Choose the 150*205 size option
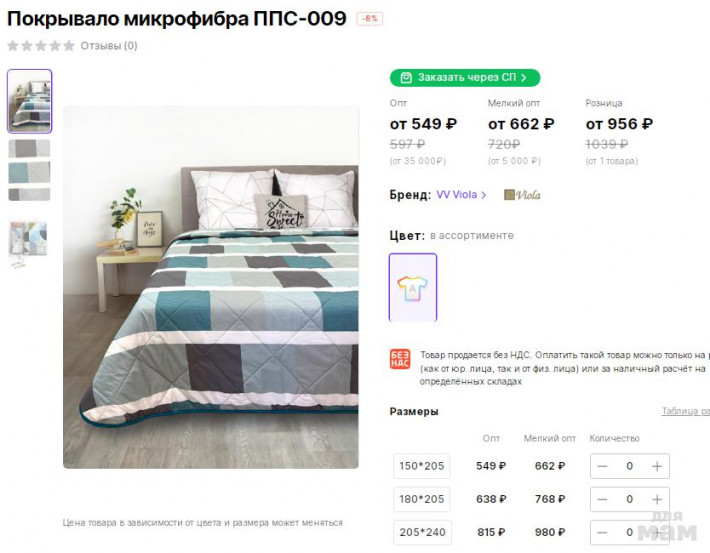Screen dimensions: 710x553 (422, 466)
